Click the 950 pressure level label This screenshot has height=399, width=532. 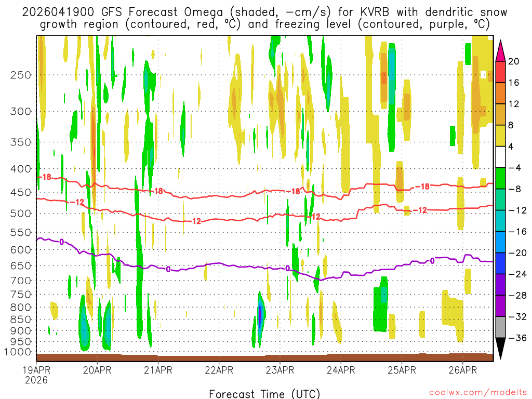click(21, 342)
